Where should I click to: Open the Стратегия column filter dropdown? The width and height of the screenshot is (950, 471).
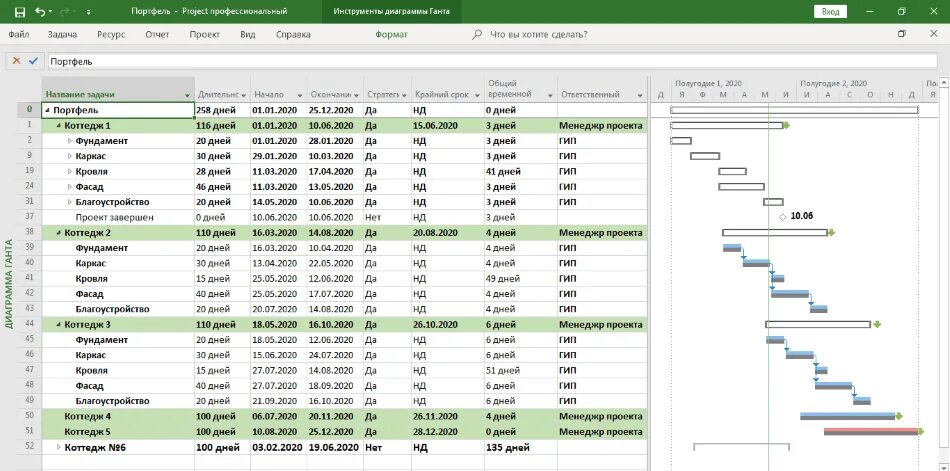404,95
